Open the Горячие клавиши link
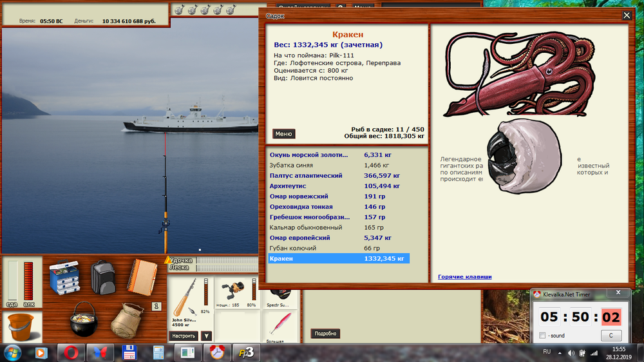 pos(464,277)
